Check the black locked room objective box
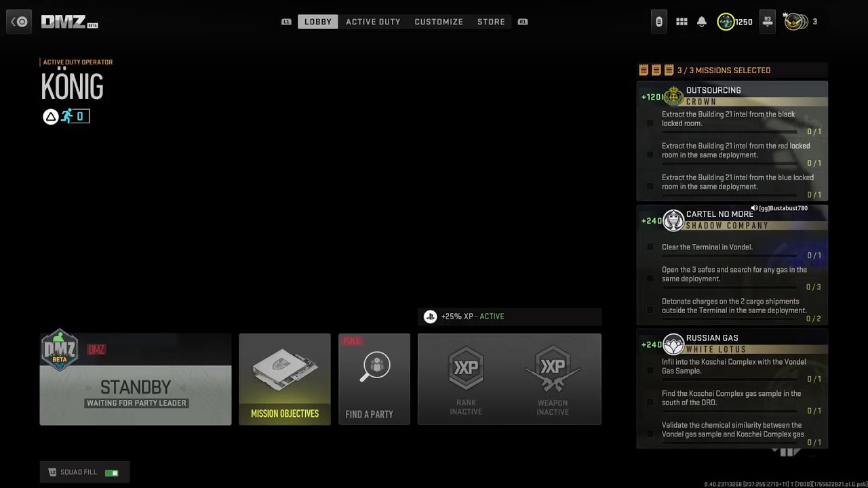This screenshot has width=868, height=488. pyautogui.click(x=650, y=123)
